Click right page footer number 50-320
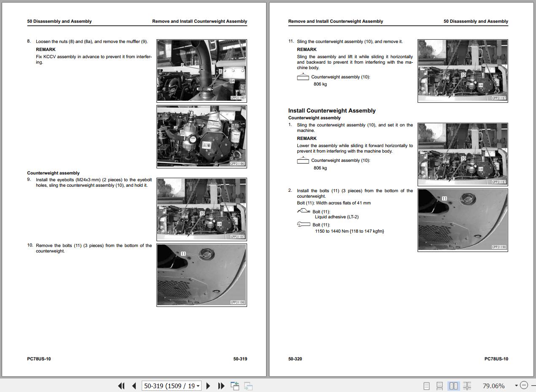Screen dimensions: 536x392 coord(295,359)
